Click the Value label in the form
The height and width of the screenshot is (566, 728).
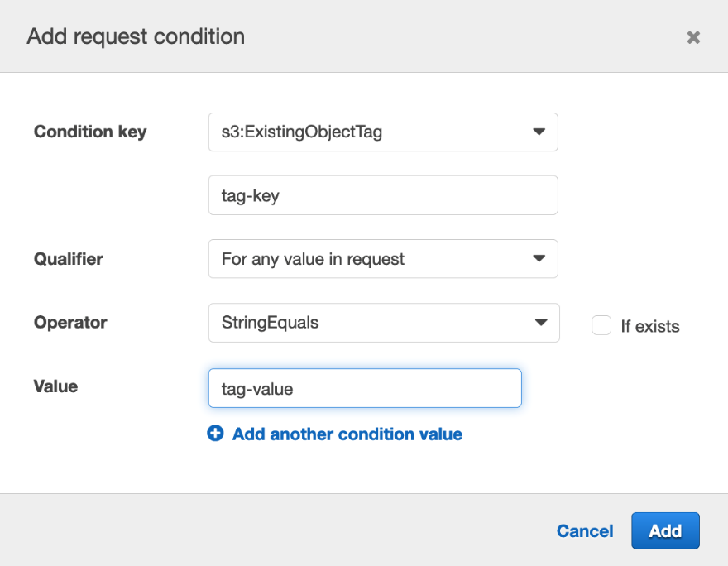pos(55,386)
